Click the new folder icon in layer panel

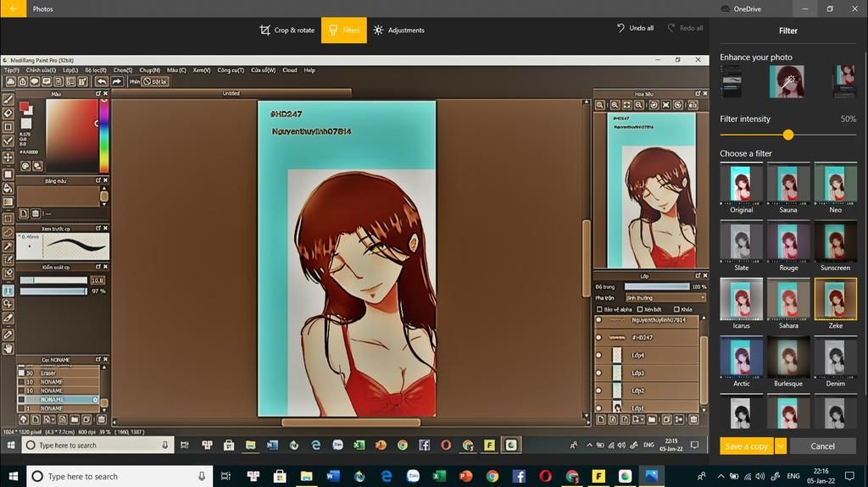652,419
